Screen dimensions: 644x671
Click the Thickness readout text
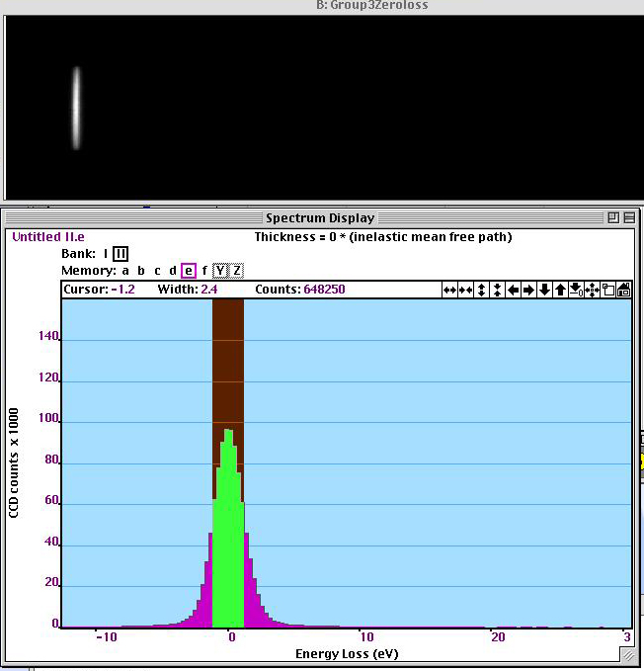pyautogui.click(x=383, y=237)
